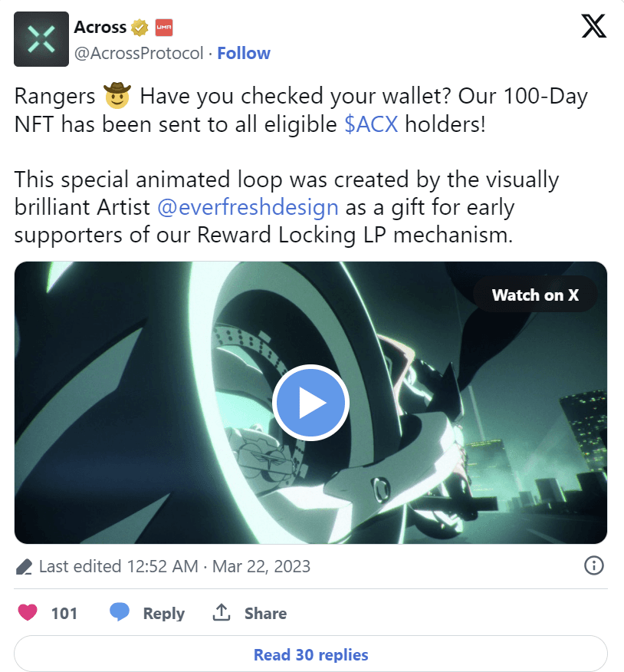Click the Last edited timestamp
This screenshot has height=672, width=624.
click(175, 567)
